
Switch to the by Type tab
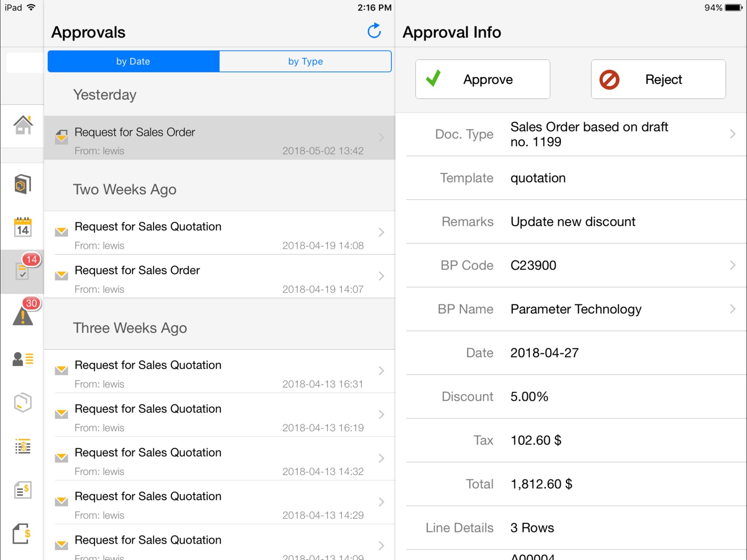pos(305,61)
